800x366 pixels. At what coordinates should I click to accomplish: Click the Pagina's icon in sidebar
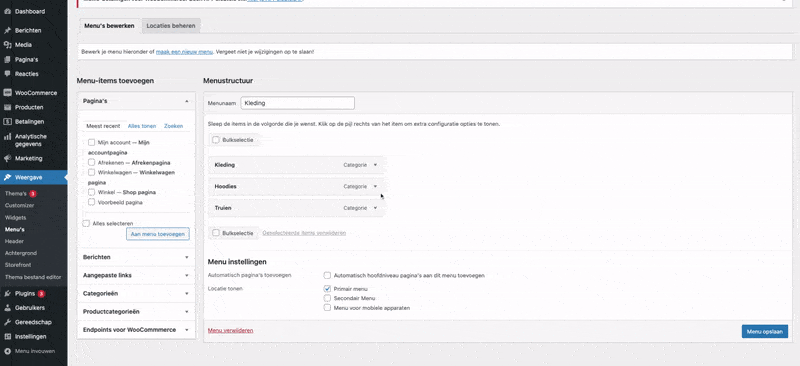(7, 59)
